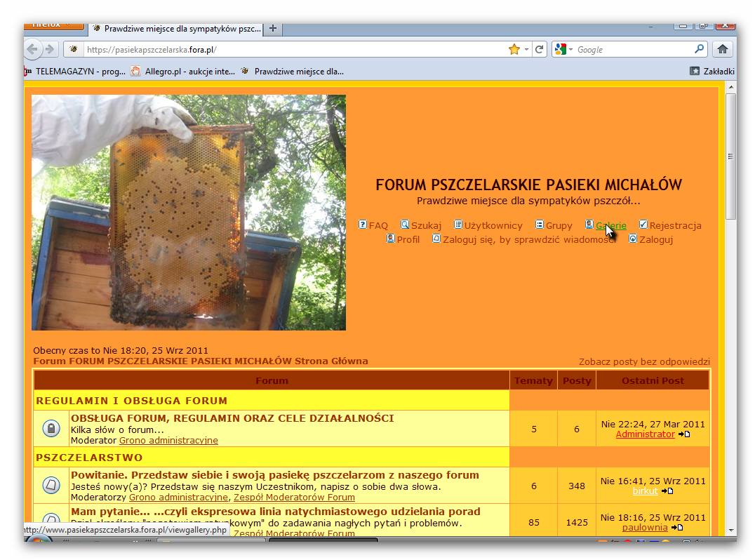755x560 pixels.
Task: Click the scrollbar down arrow
Action: [x=731, y=530]
